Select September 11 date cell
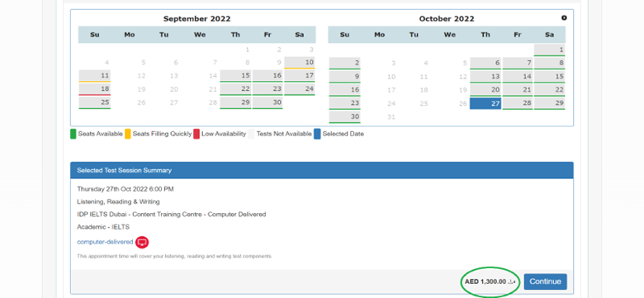The width and height of the screenshot is (644, 298). (x=94, y=76)
